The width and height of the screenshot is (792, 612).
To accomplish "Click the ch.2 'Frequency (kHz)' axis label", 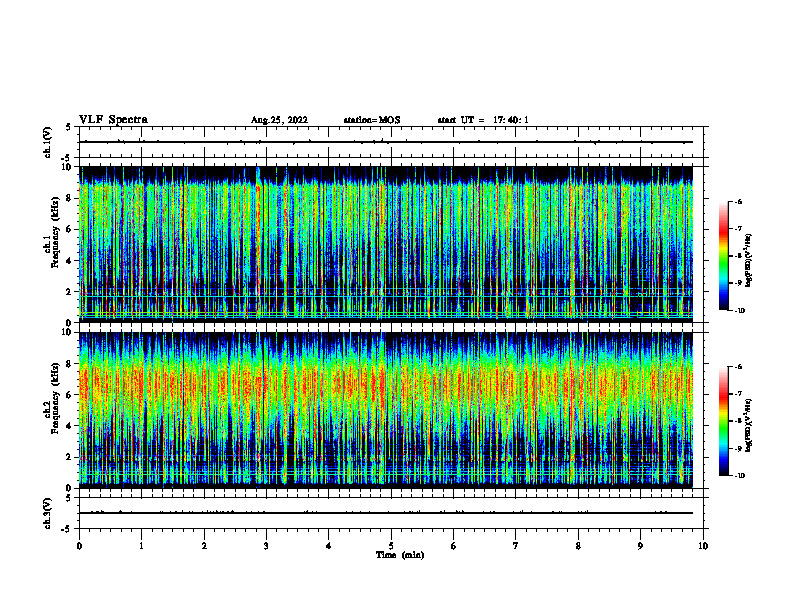I will [x=55, y=398].
